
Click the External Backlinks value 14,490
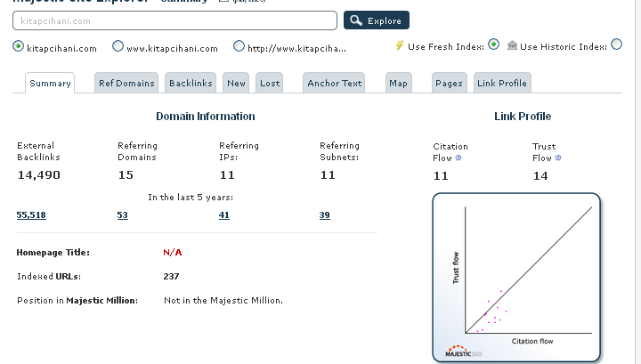(x=39, y=174)
